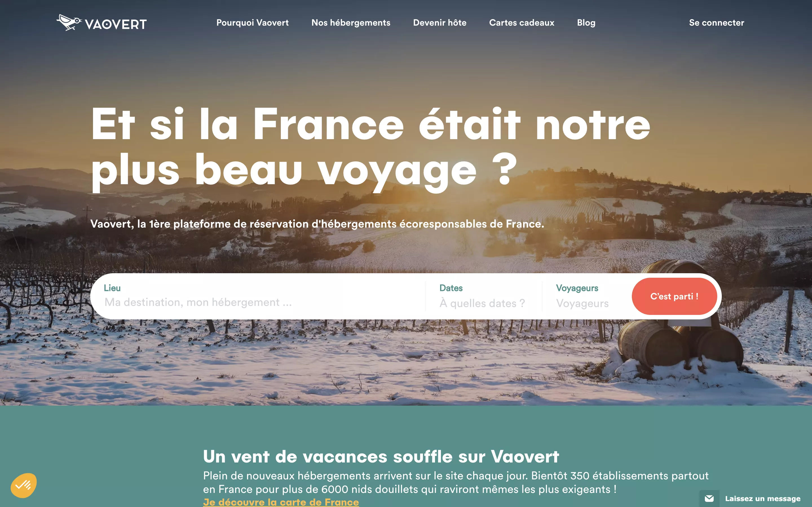This screenshot has height=507, width=812.
Task: Visit the Blog section
Action: 586,23
